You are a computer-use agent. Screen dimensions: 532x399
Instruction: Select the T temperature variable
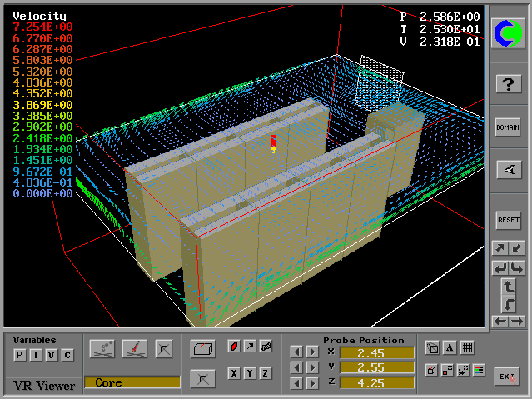click(35, 356)
